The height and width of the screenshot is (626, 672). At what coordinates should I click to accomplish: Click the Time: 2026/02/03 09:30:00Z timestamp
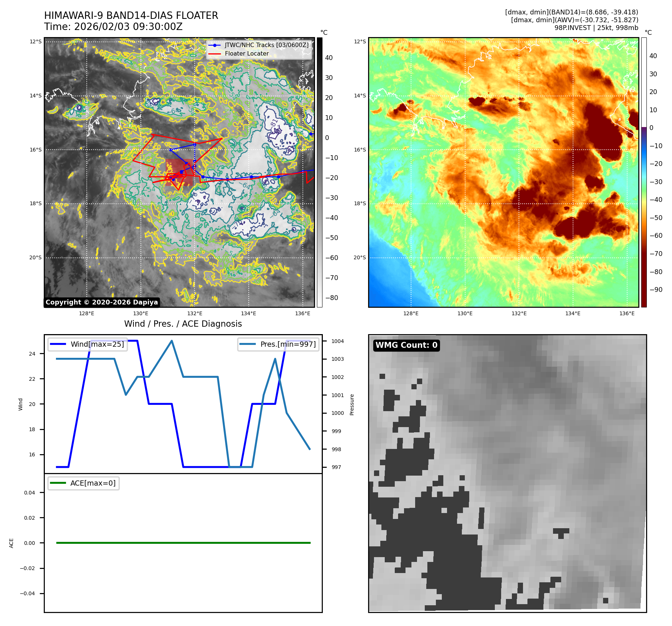click(x=113, y=27)
